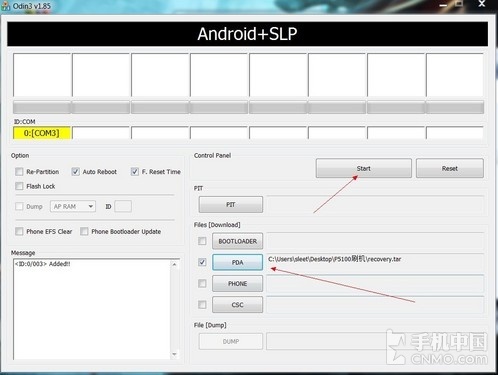Tick the Dump checkbox
This screenshot has width=498, height=375.
19,206
